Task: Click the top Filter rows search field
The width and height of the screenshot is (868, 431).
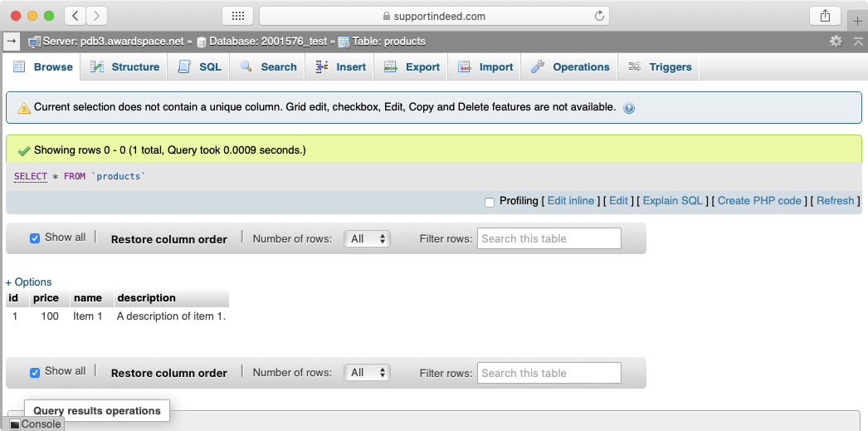Action: pos(549,238)
